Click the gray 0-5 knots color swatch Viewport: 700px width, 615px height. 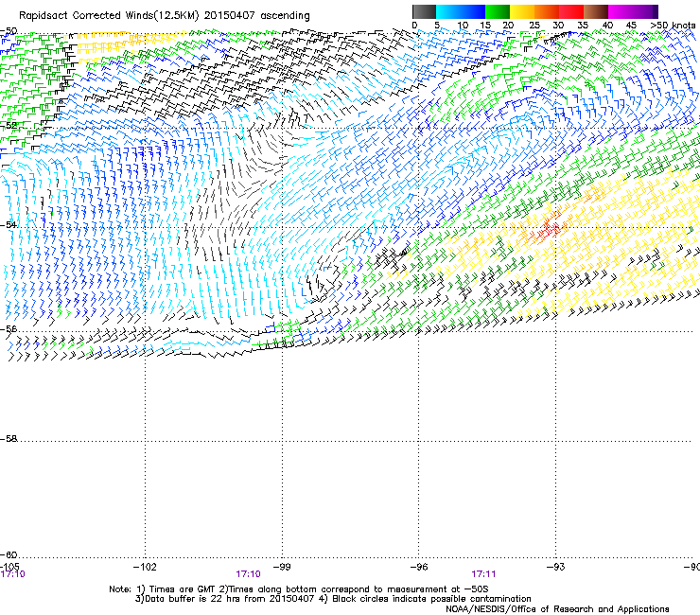click(424, 11)
